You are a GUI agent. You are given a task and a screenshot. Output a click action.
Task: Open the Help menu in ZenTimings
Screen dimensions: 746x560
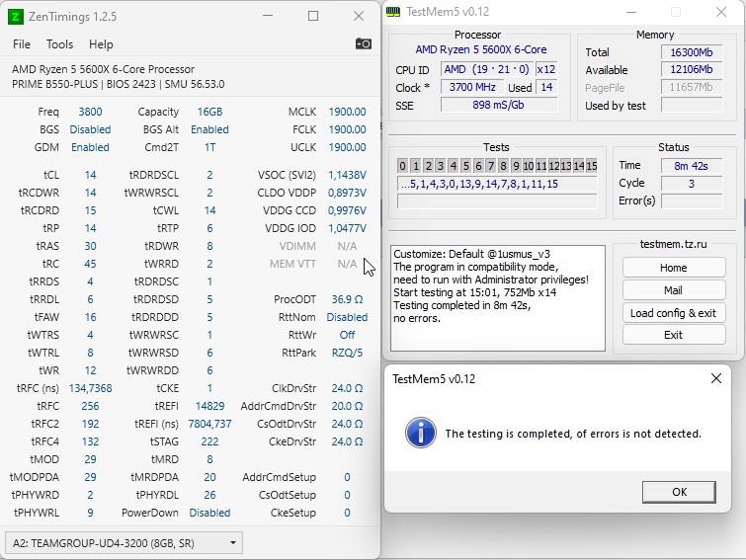click(x=101, y=44)
